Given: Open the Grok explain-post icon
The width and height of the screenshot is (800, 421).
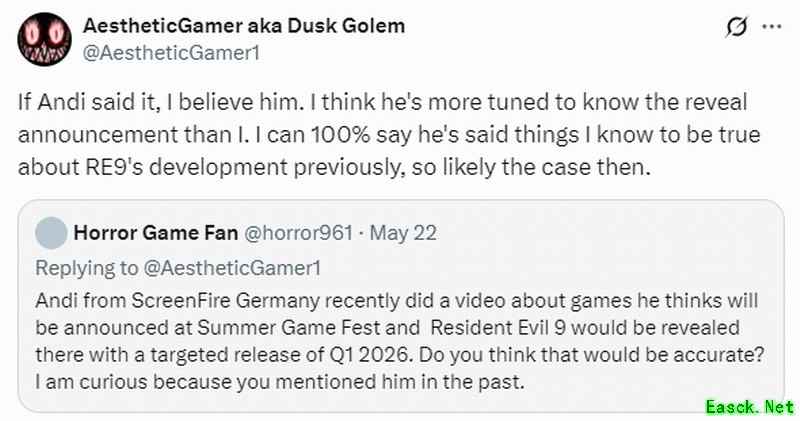Looking at the screenshot, I should (735, 27).
